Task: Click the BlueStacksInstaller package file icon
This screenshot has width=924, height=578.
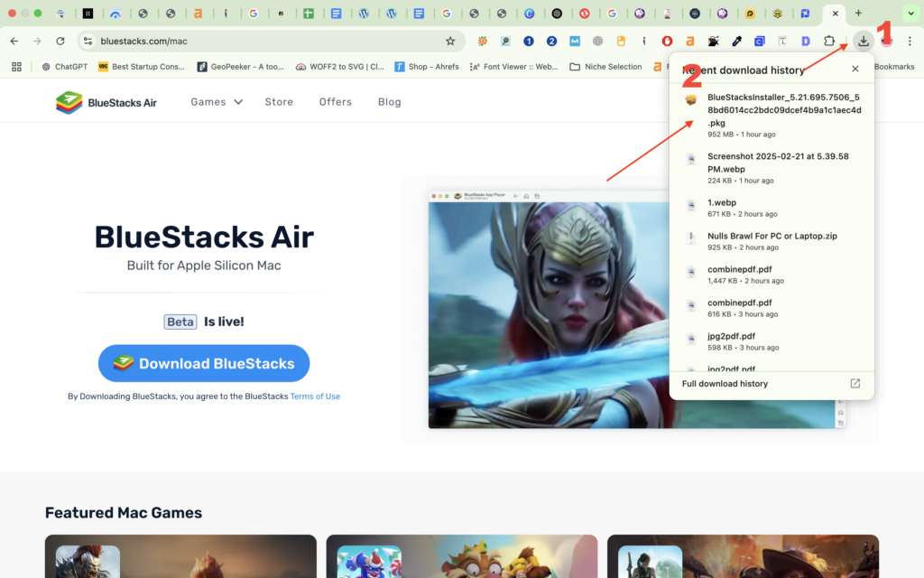Action: pos(690,99)
